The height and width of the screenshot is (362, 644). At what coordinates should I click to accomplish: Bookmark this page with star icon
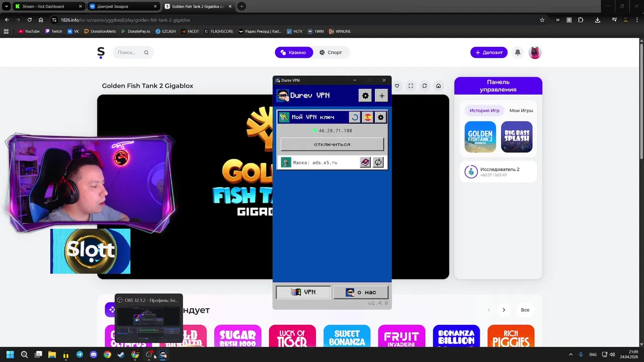[x=542, y=20]
